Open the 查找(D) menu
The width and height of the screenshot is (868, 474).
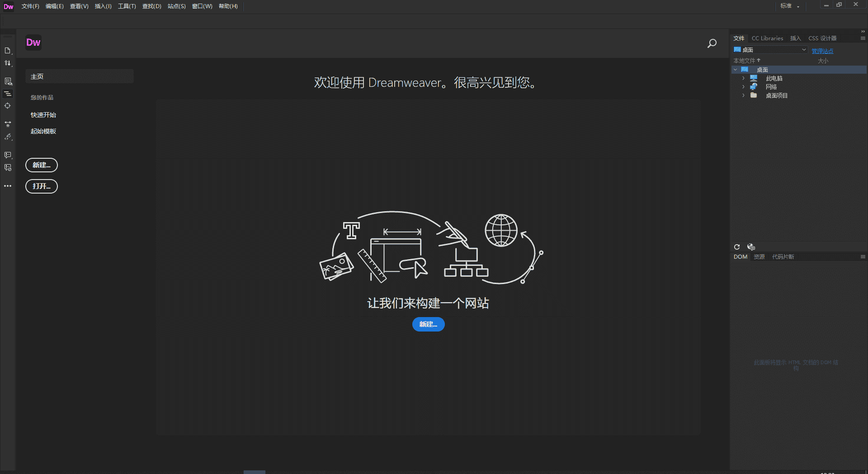[x=152, y=6]
